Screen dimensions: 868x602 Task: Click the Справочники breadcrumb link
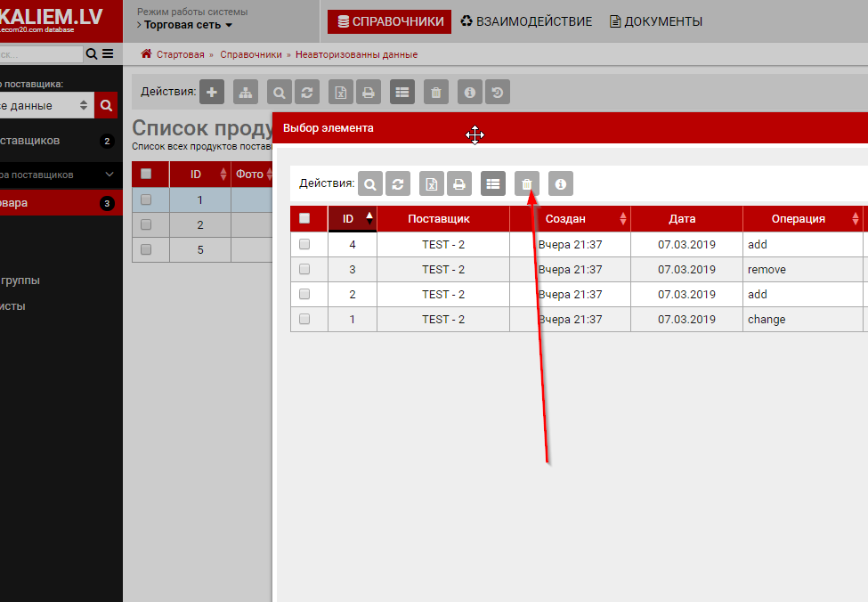[x=250, y=55]
